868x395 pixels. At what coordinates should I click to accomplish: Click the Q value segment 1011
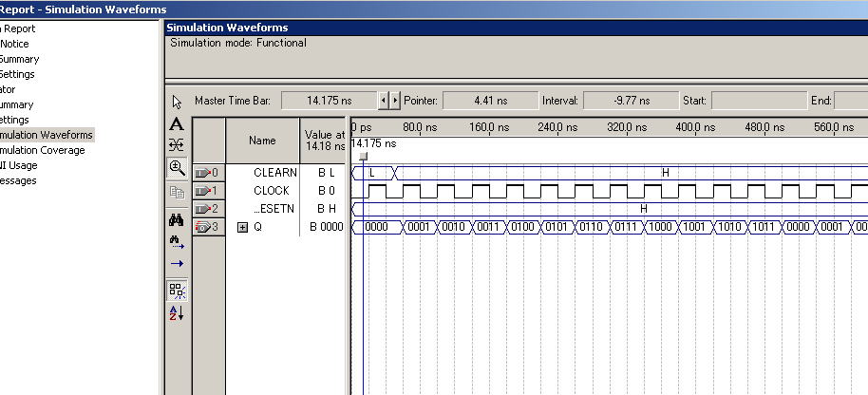click(764, 227)
